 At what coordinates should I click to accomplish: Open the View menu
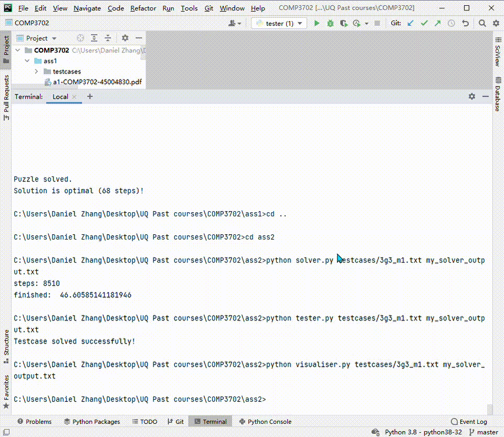60,8
